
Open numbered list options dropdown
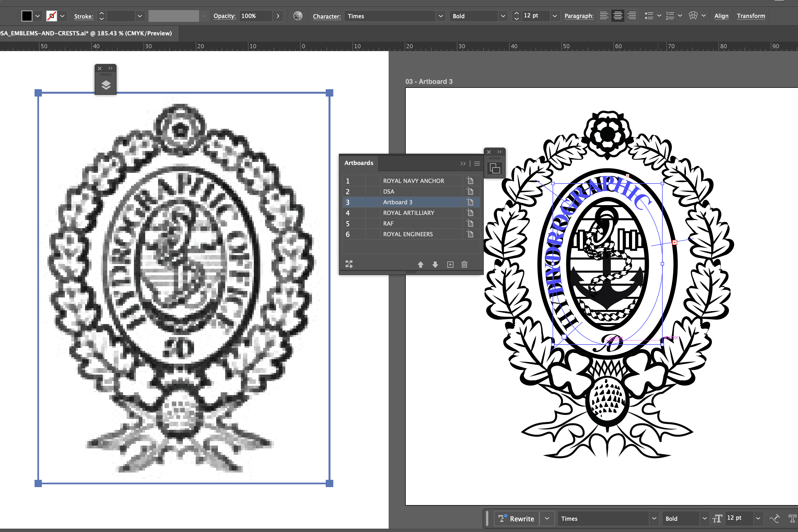point(680,16)
